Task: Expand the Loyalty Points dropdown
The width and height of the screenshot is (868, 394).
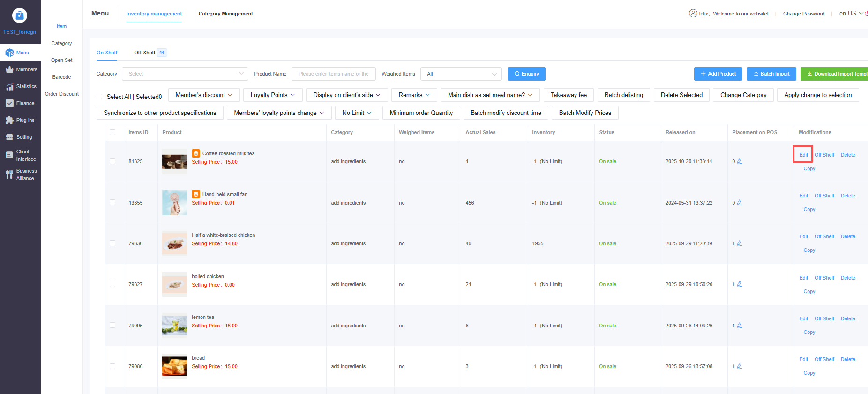Action: [x=273, y=95]
